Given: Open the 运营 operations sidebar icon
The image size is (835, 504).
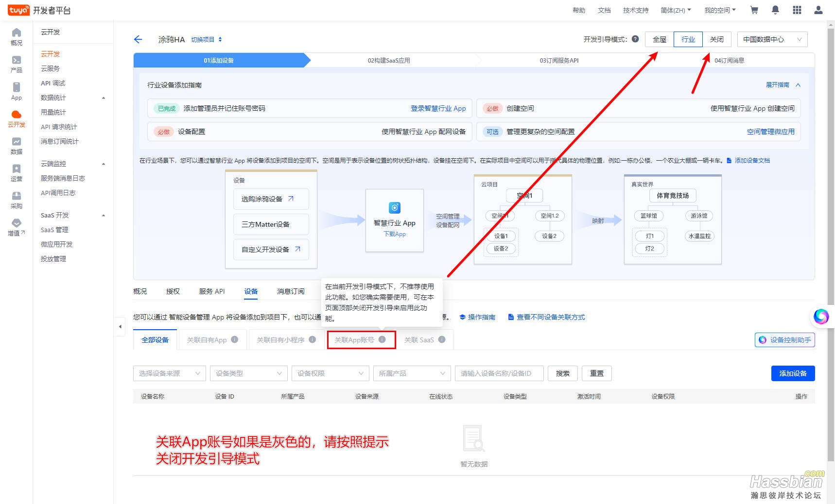Looking at the screenshot, I should (x=17, y=173).
